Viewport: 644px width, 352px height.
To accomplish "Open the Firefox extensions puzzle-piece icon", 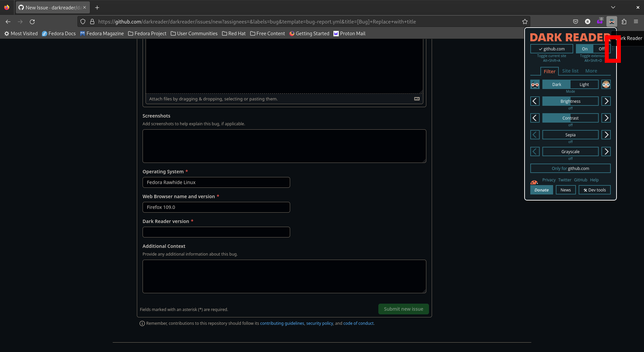I will 624,21.
